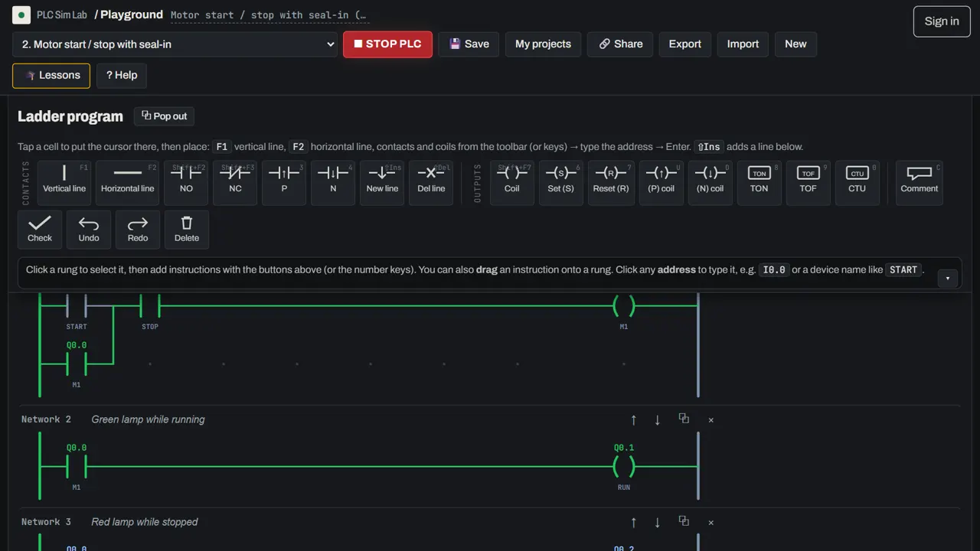980x551 pixels.
Task: Insert a Reset (R) coil
Action: [610, 183]
